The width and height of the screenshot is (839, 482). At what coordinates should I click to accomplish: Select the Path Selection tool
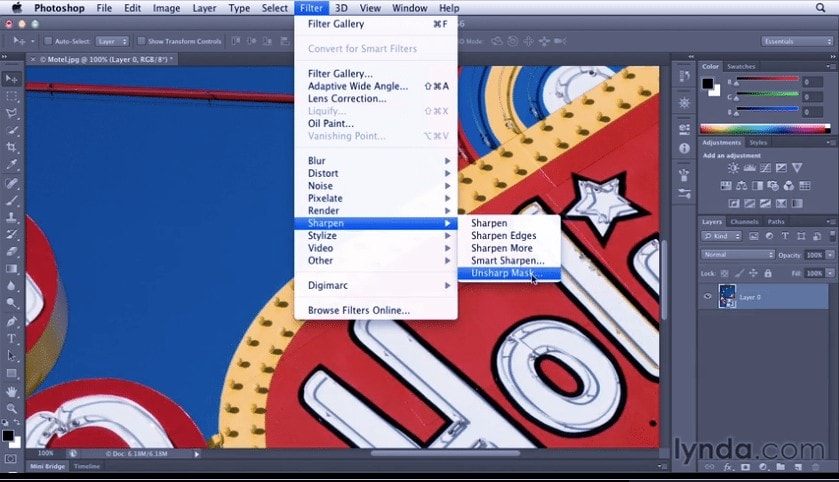click(x=11, y=356)
